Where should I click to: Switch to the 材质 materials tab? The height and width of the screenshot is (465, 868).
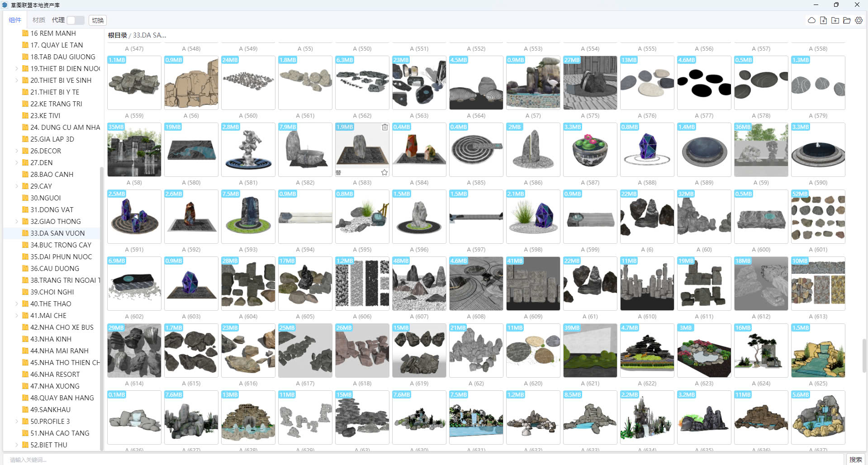(39, 20)
